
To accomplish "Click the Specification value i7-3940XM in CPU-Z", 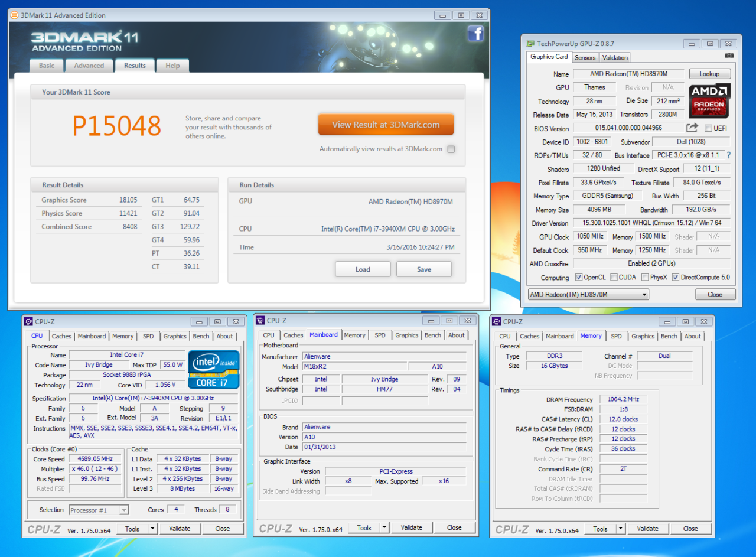I will (155, 399).
